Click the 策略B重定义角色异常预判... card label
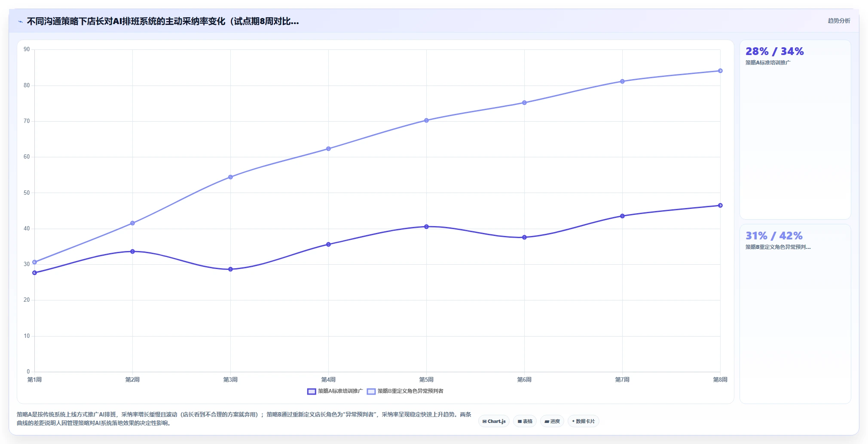 778,247
